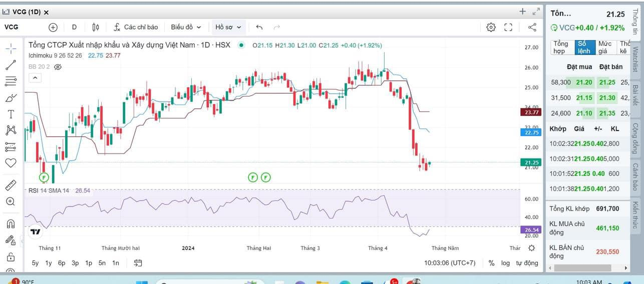Add a new chart tab with plus icon
This screenshot has width=644, height=284.
tap(522, 11)
